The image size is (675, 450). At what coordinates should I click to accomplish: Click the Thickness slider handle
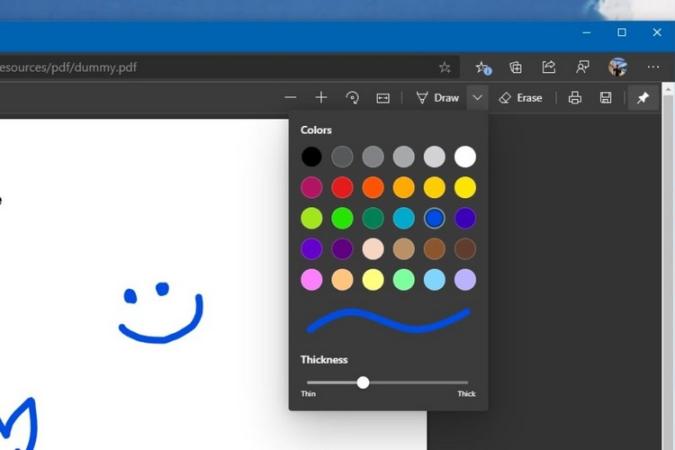(363, 382)
